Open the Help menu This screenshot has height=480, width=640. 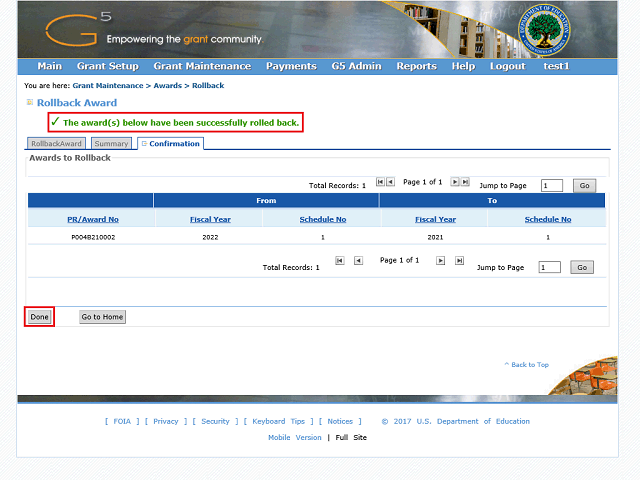(x=463, y=66)
